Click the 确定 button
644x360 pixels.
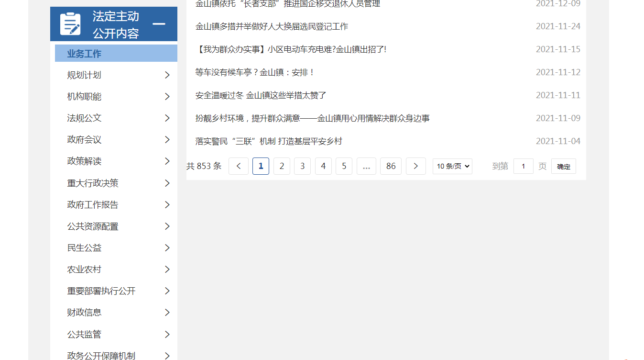[563, 166]
